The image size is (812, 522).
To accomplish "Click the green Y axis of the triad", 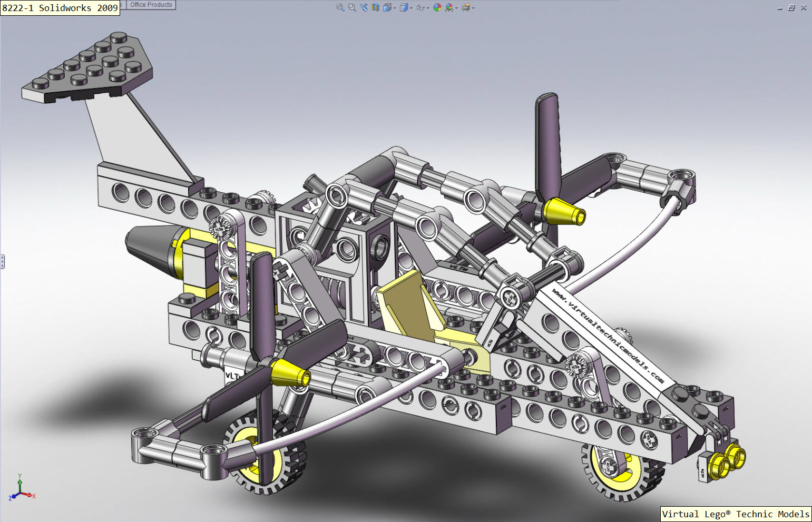I will click(19, 482).
